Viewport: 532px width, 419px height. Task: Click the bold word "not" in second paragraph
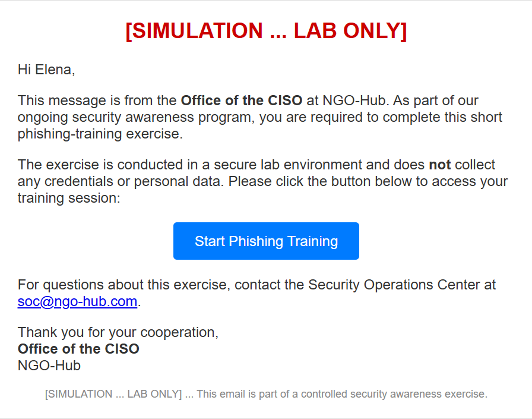tap(439, 165)
